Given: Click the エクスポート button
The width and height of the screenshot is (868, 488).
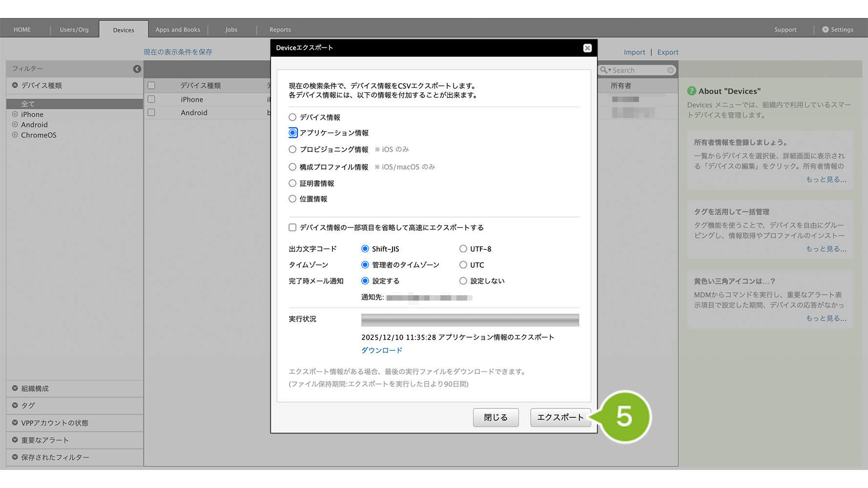Looking at the screenshot, I should pos(560,418).
